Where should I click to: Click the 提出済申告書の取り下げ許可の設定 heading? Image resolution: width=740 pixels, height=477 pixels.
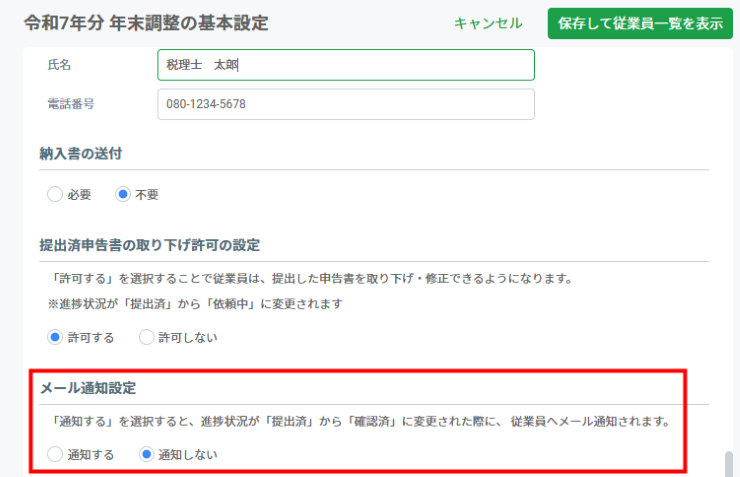(149, 245)
